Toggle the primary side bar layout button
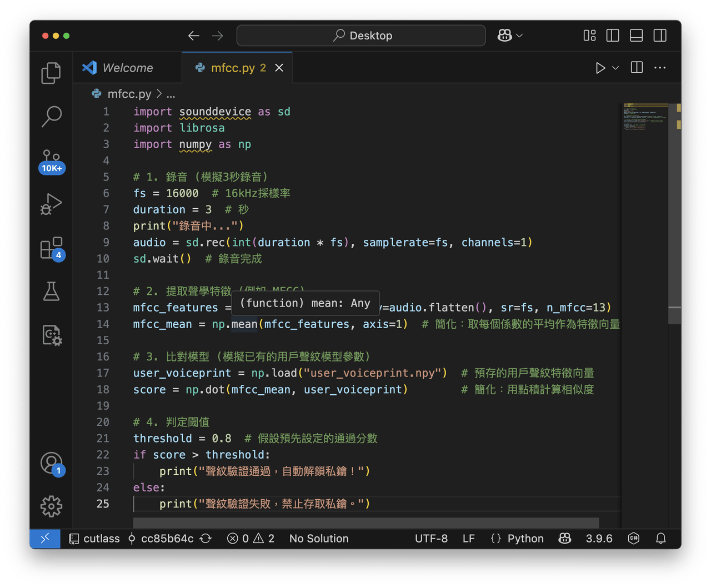Viewport: 711px width, 588px height. [x=613, y=36]
